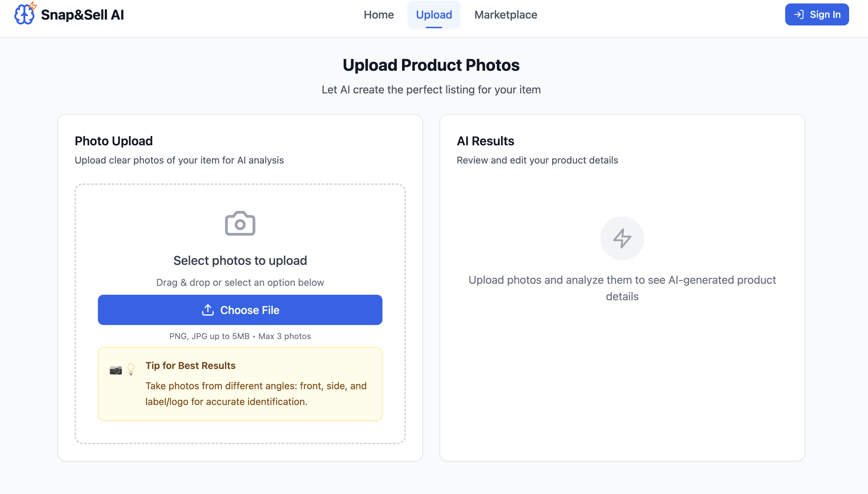Image resolution: width=868 pixels, height=494 pixels.
Task: Click the camera outline icon in the dropzone
Action: pos(240,224)
